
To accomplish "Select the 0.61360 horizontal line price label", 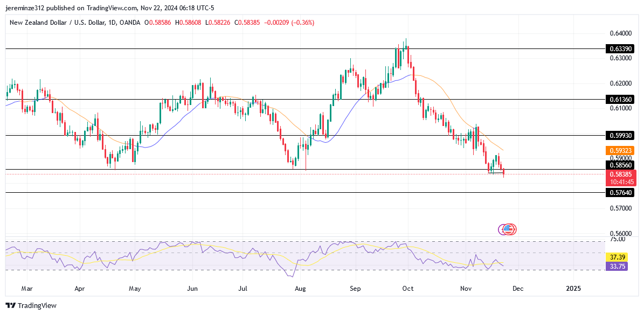I will [620, 99].
